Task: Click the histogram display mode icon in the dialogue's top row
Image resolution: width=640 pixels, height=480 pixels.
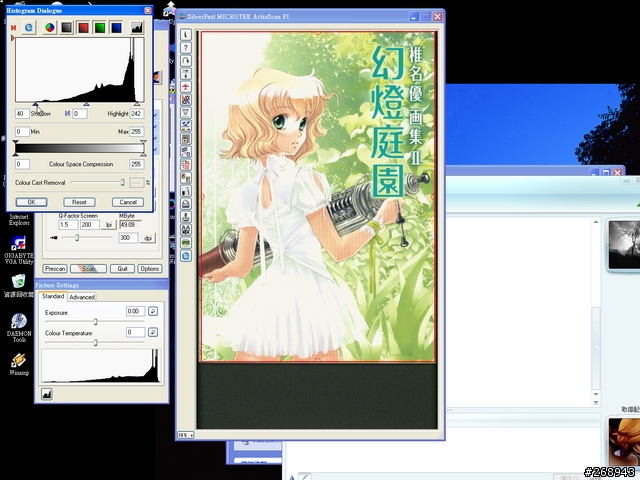Action: point(137,27)
